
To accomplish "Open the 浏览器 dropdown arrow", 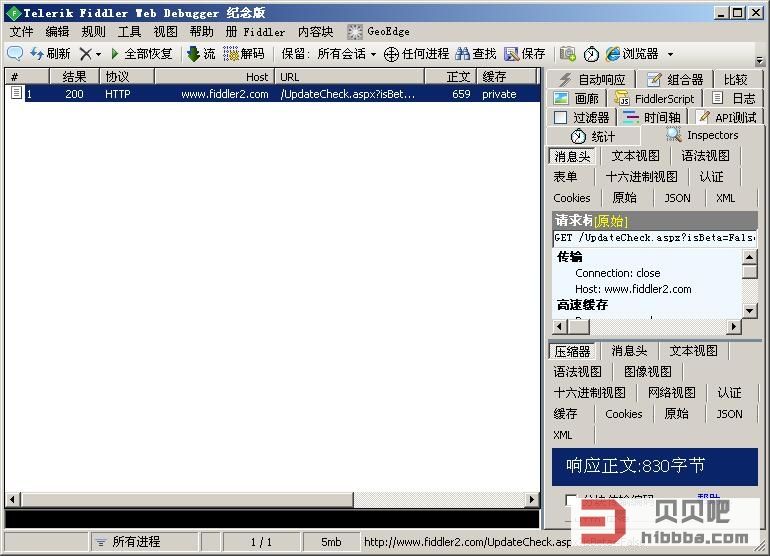I will click(x=670, y=54).
